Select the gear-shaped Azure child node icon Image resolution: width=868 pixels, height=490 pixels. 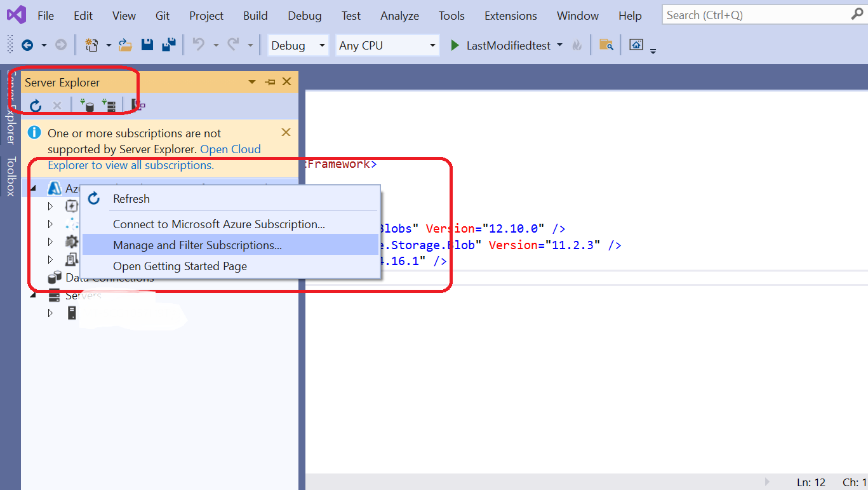72,242
